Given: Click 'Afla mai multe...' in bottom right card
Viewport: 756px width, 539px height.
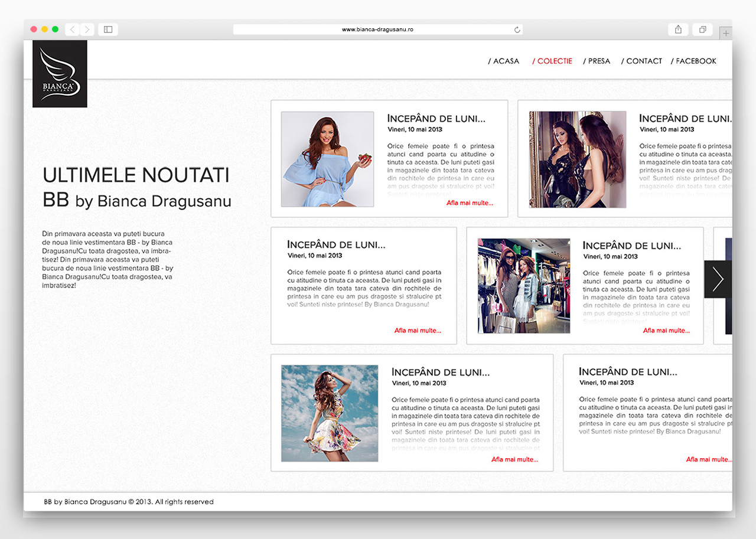Looking at the screenshot, I should click(x=709, y=459).
